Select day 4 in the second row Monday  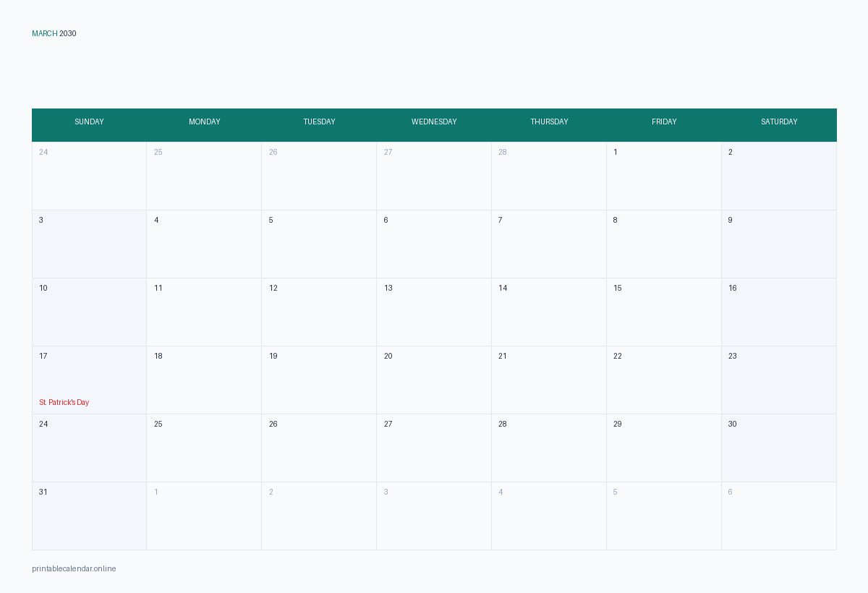point(204,244)
